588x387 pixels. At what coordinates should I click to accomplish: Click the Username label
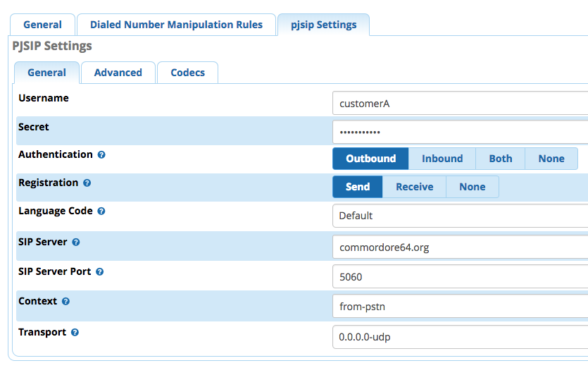point(44,98)
